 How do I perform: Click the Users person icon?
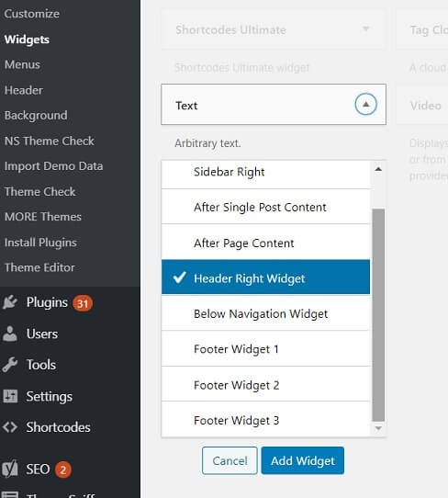click(9, 334)
